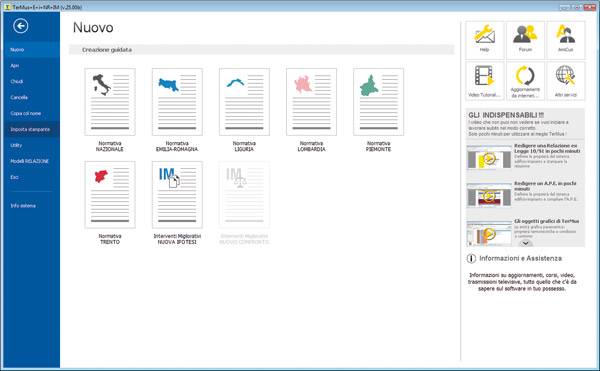Viewport: 600px width, 371px height.
Task: Play the Redigere un A.P.E. video thumbnail
Action: [489, 195]
